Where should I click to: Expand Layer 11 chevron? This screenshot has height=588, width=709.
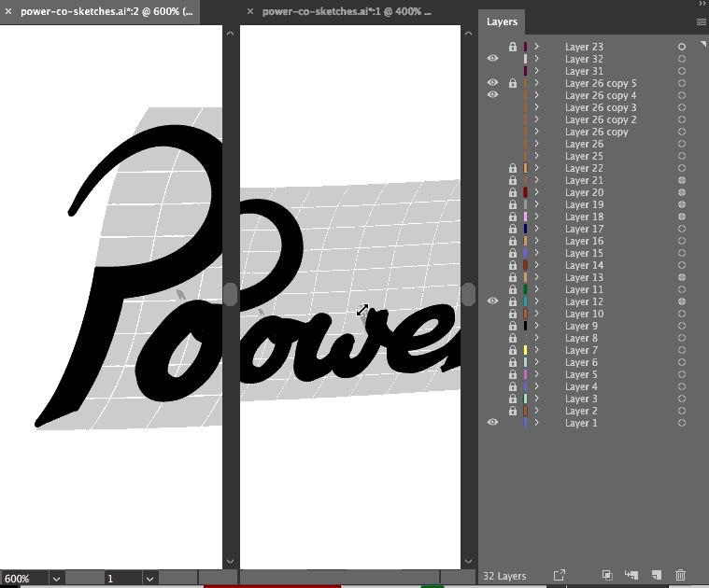536,289
